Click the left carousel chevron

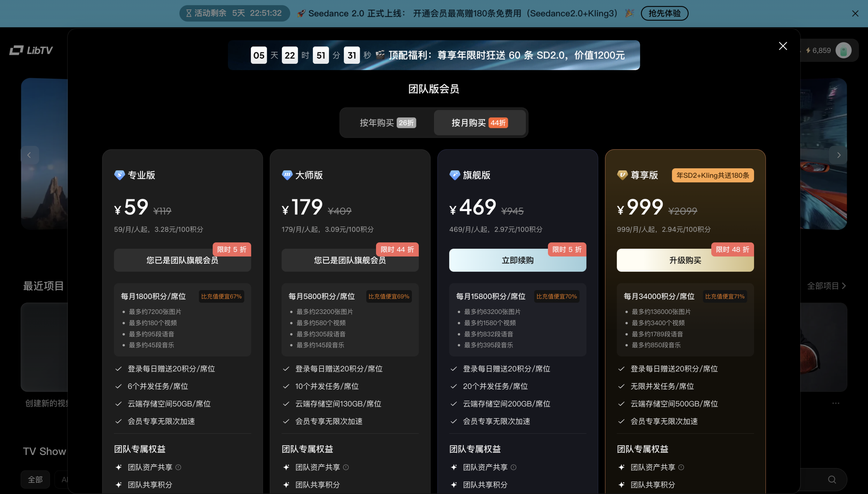click(29, 155)
